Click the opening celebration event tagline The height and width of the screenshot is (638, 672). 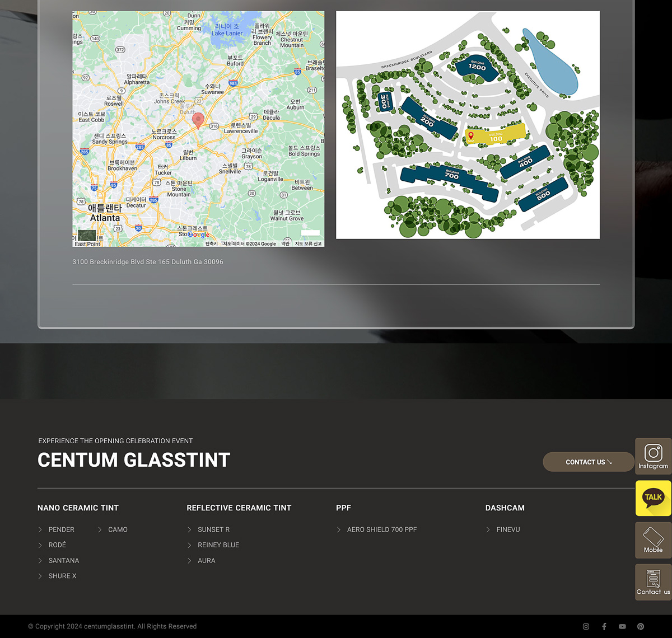(x=115, y=441)
